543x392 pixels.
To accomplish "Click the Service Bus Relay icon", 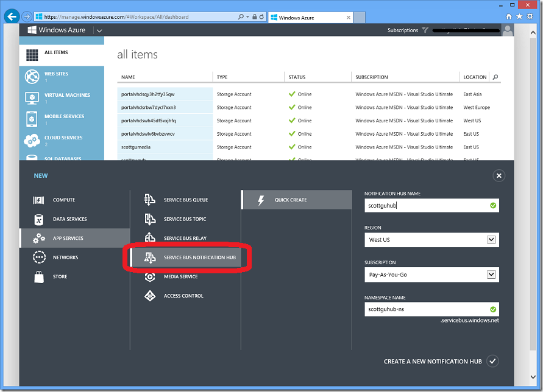I will point(149,238).
